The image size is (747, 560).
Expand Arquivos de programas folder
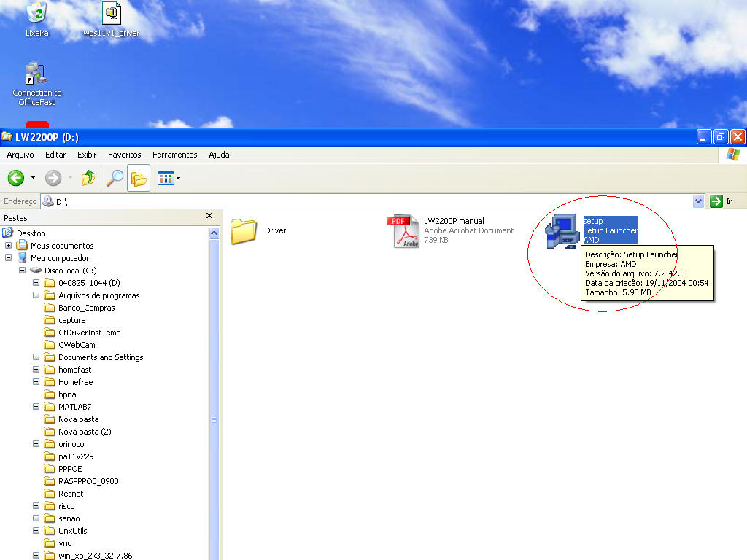36,295
